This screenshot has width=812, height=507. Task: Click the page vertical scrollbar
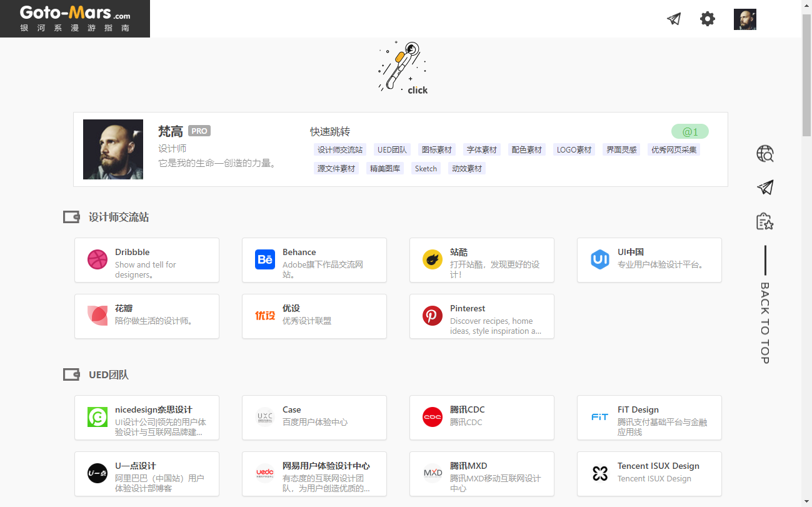point(807,253)
